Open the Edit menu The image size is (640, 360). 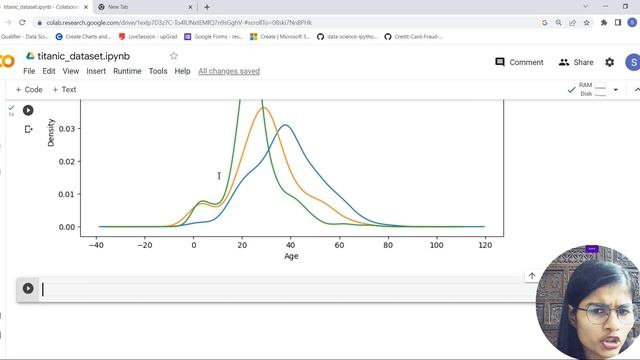pyautogui.click(x=49, y=71)
